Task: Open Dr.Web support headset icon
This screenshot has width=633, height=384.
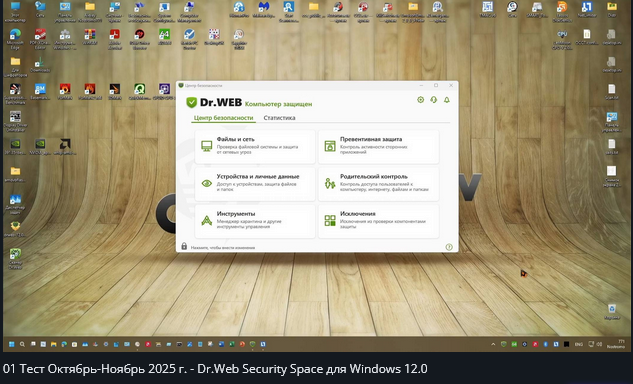Action: 434,100
